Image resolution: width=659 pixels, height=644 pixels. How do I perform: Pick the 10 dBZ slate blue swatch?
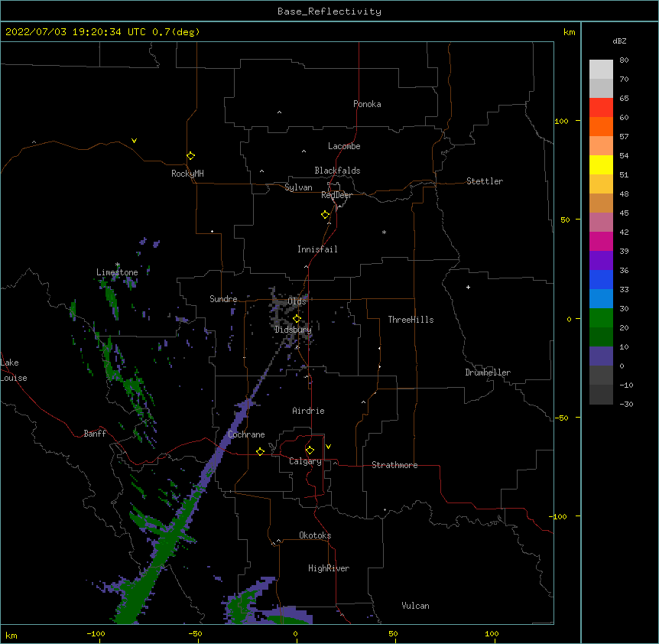[x=601, y=356]
